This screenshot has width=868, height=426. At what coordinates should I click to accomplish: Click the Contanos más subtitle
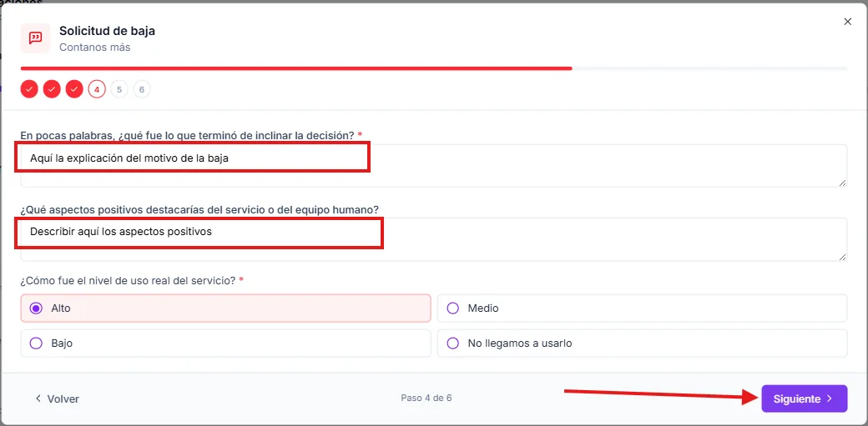94,48
